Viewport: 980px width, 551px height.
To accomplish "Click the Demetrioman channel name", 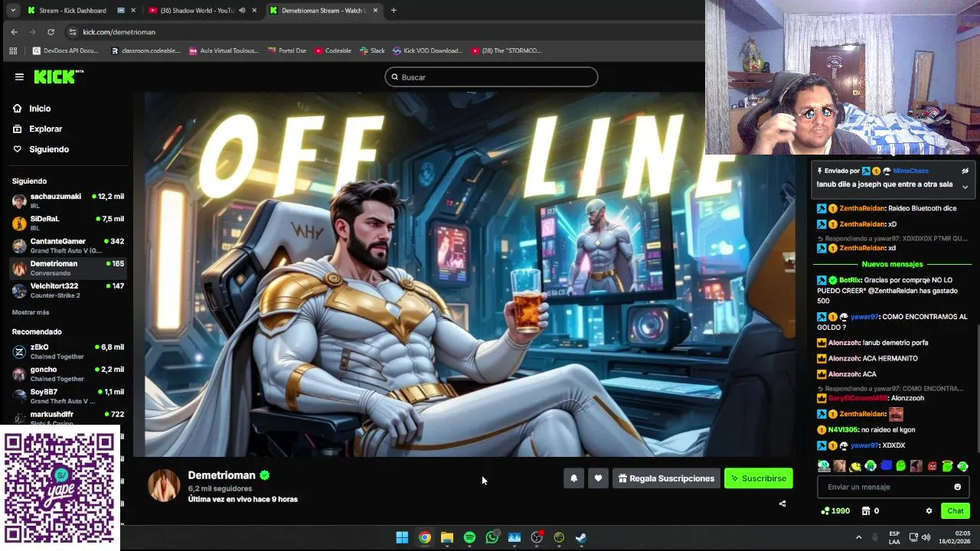I will click(x=222, y=475).
